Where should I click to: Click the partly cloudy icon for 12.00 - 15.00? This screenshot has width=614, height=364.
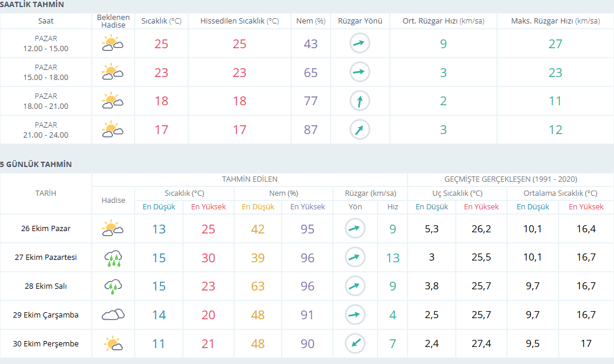click(x=112, y=44)
